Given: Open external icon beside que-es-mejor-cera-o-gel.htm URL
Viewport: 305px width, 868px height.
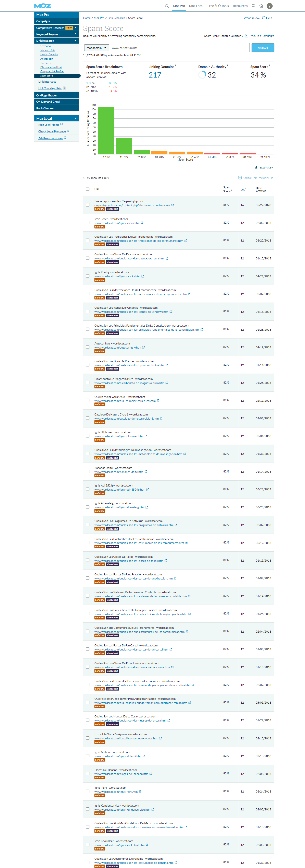Looking at the screenshot, I should coord(158,400).
